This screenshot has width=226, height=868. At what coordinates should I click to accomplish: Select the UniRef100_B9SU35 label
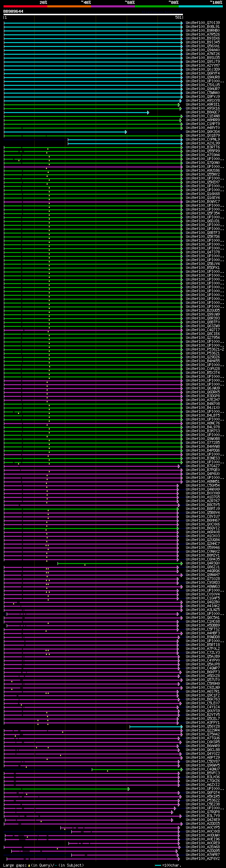pos(203,58)
